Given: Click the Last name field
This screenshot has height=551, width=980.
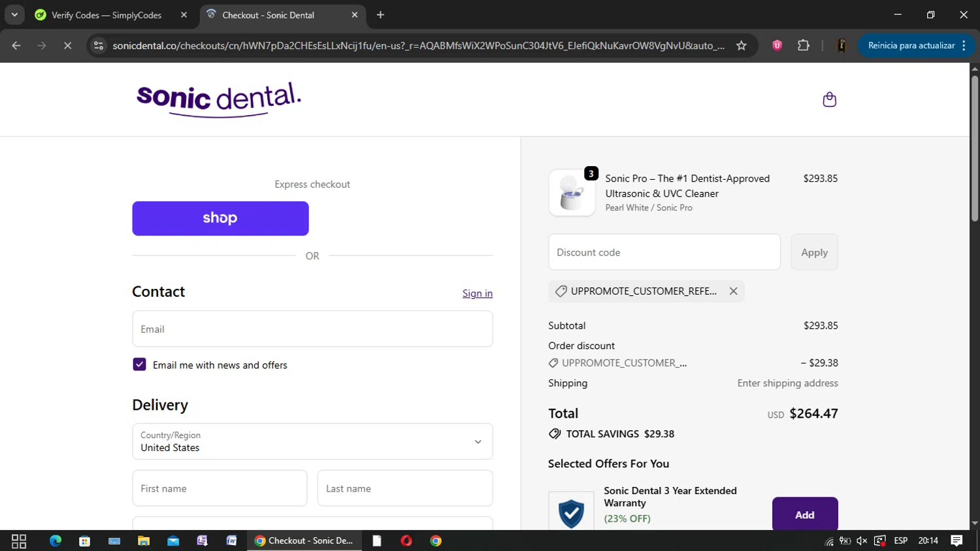Looking at the screenshot, I should point(405,488).
